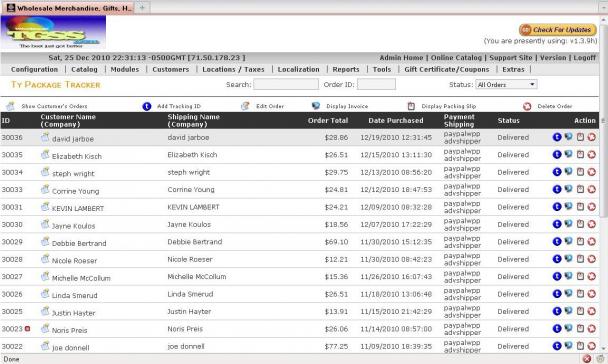Open packing slip icon for order 30034

point(580,172)
